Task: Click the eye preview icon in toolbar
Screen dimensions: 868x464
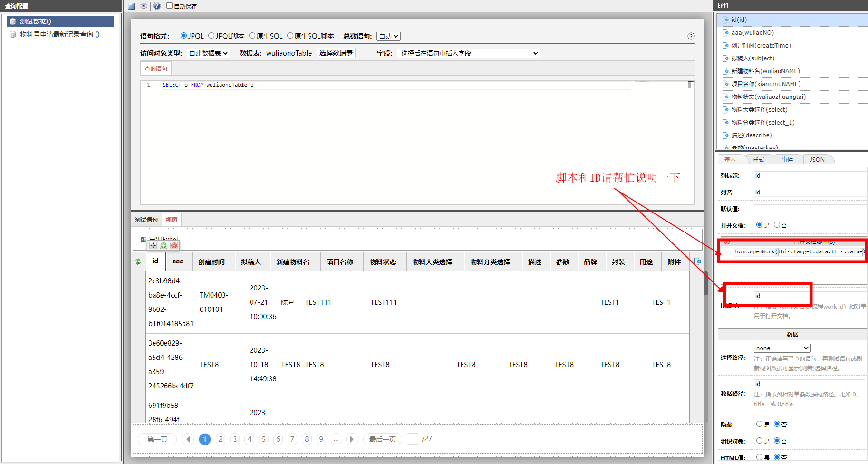Action: click(144, 6)
